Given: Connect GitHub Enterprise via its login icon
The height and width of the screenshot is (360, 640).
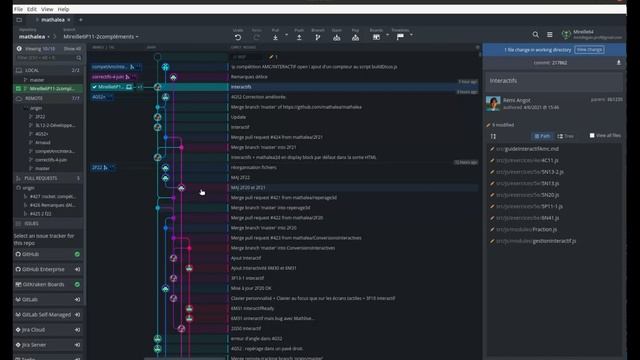Looking at the screenshot, I should click(77, 269).
